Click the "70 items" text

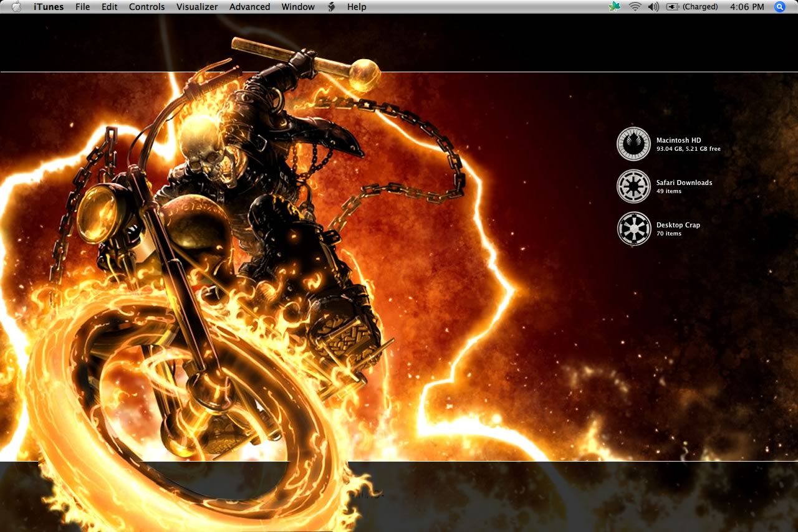point(669,234)
